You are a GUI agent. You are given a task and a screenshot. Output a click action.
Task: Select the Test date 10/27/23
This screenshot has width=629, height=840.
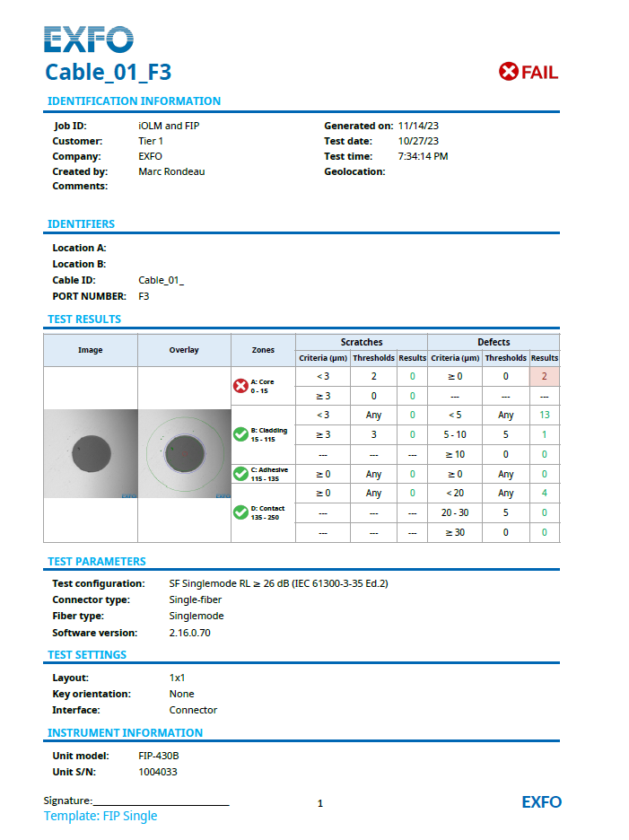[x=418, y=141]
